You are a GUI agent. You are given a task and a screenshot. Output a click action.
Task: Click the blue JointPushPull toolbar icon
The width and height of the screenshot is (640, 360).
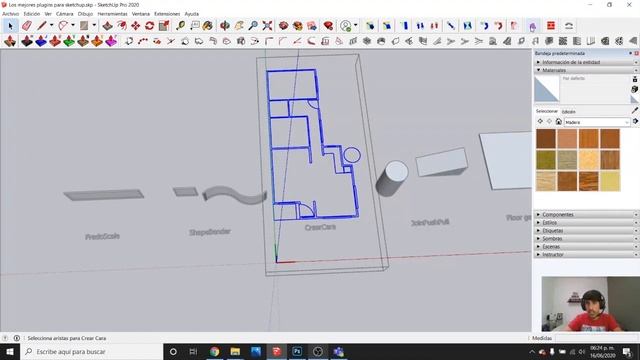[x=41, y=41]
